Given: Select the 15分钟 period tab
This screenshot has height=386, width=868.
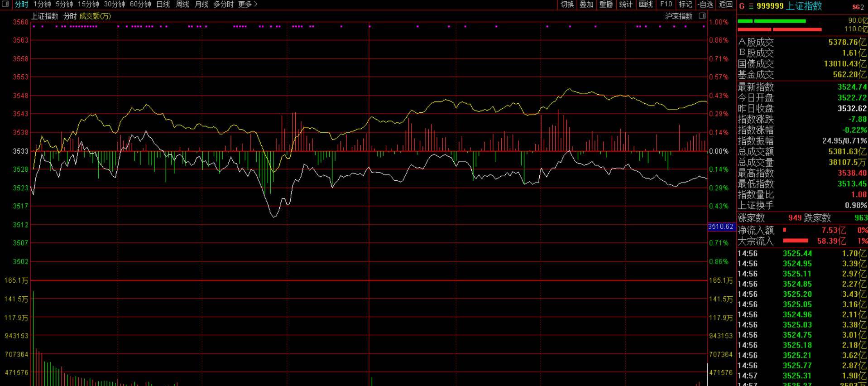Looking at the screenshot, I should click(x=88, y=4).
